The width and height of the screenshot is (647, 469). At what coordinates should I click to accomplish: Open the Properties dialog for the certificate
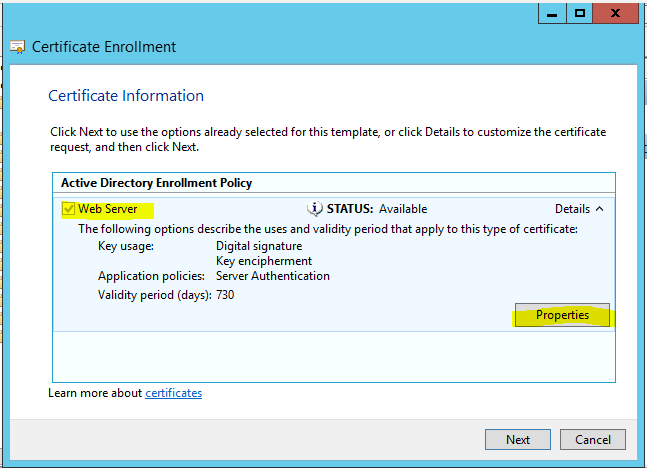pos(562,315)
